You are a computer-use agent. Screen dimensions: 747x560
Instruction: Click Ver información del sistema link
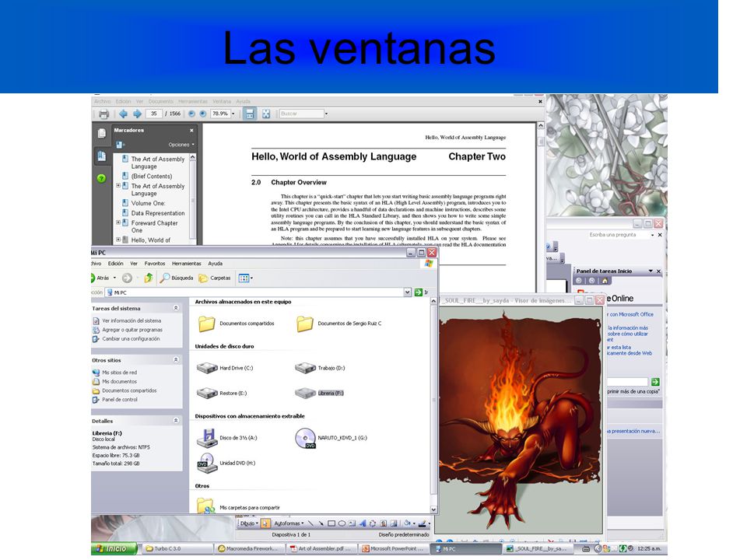(x=132, y=321)
